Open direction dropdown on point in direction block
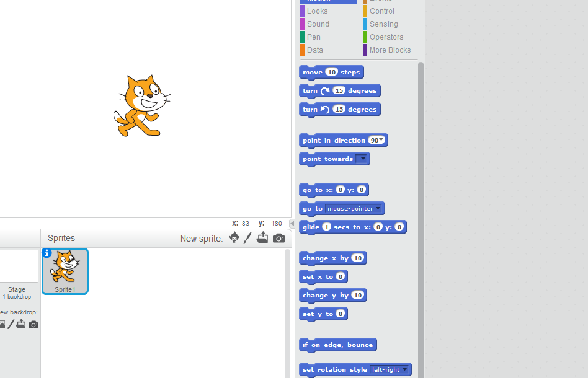This screenshot has width=588, height=378. [381, 140]
